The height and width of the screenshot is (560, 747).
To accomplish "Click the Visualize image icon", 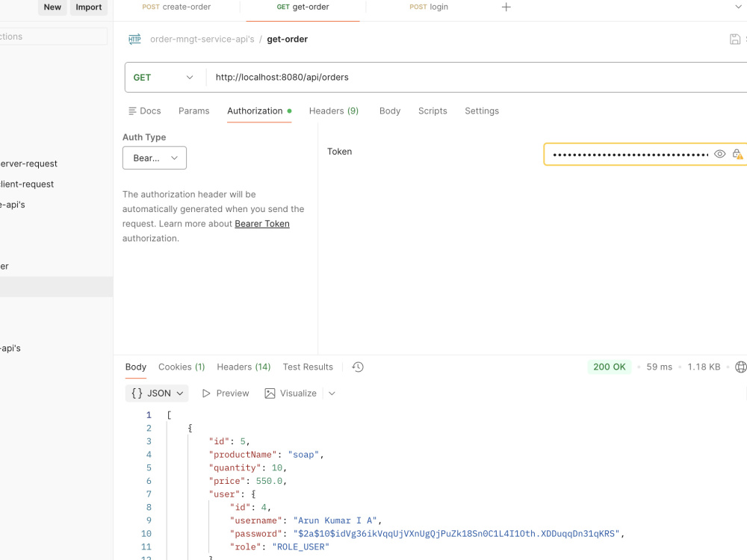I will (270, 393).
